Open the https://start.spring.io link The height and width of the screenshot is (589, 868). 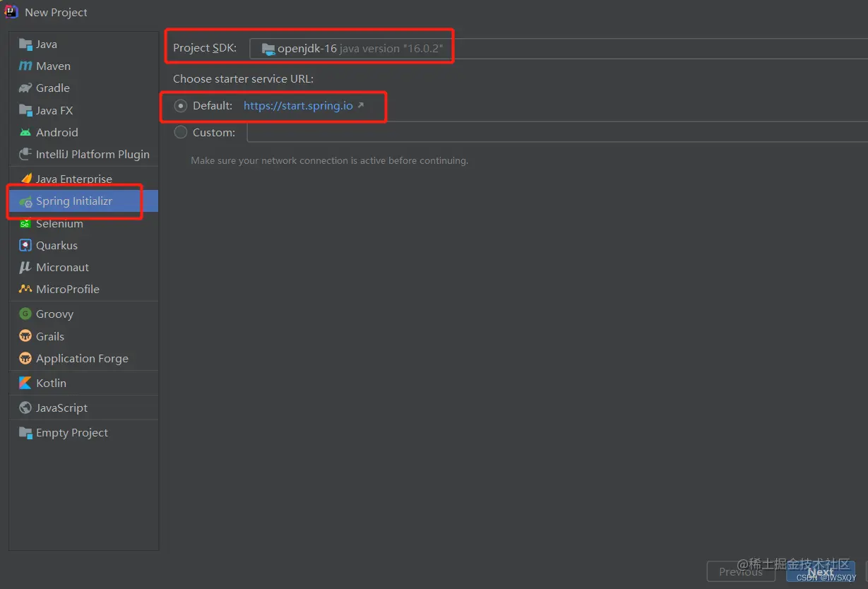pos(298,106)
